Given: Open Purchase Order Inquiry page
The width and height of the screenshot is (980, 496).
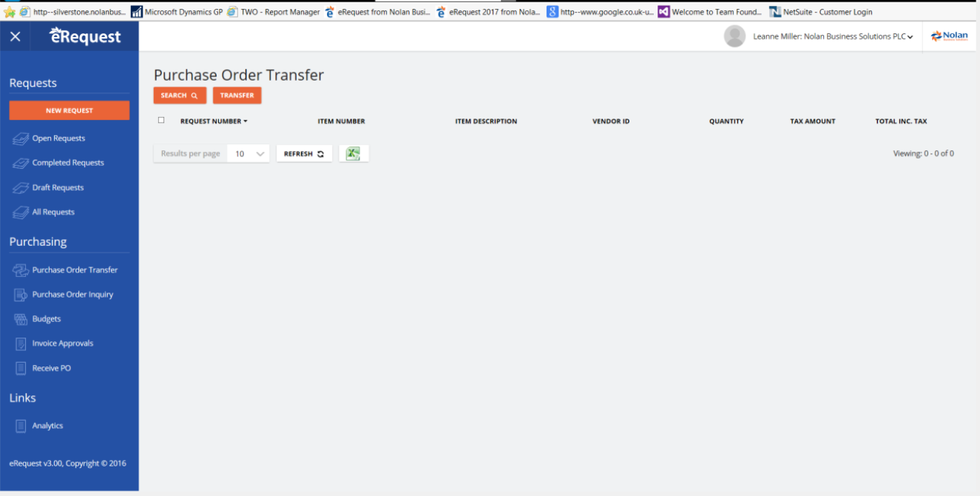Looking at the screenshot, I should [72, 295].
